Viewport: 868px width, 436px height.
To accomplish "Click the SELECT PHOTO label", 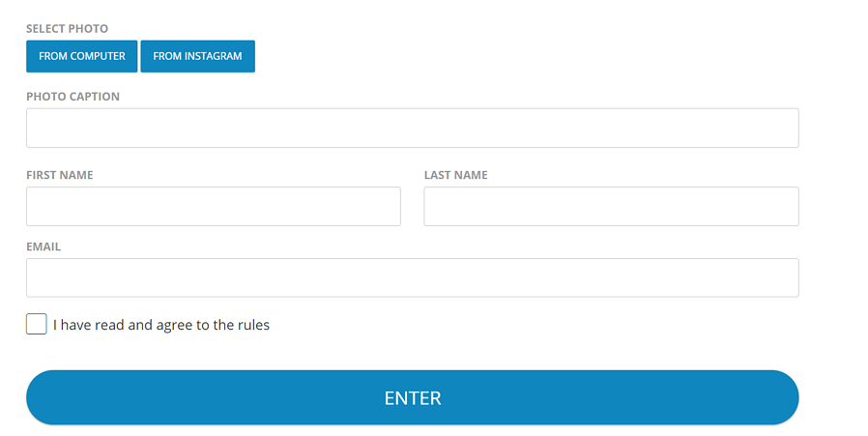I will tap(67, 29).
